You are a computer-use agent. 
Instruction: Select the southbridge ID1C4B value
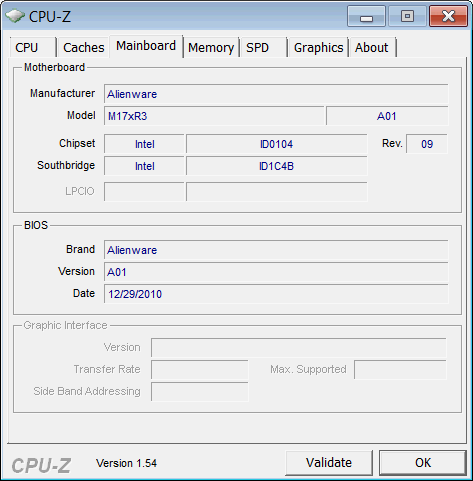276,166
